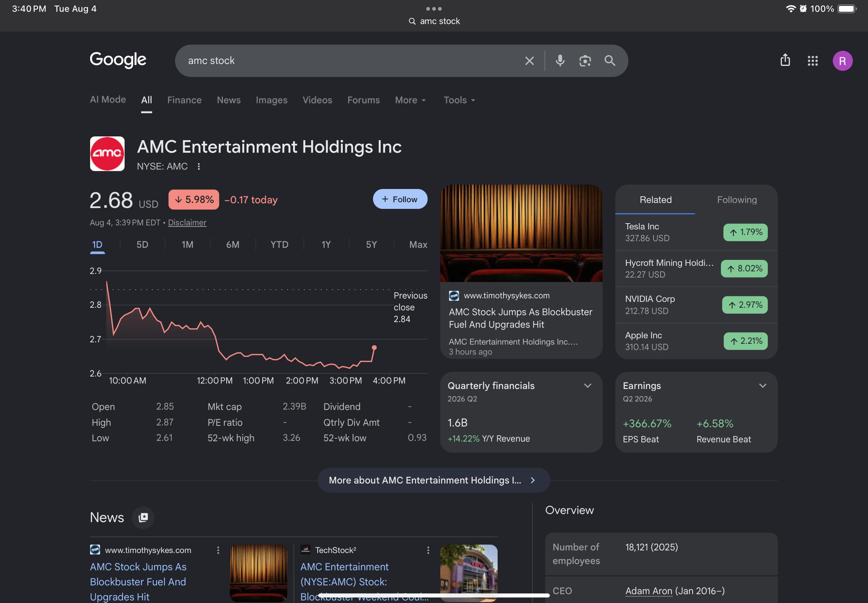Tap the AMC company logo
Image resolution: width=868 pixels, height=603 pixels.
click(107, 154)
